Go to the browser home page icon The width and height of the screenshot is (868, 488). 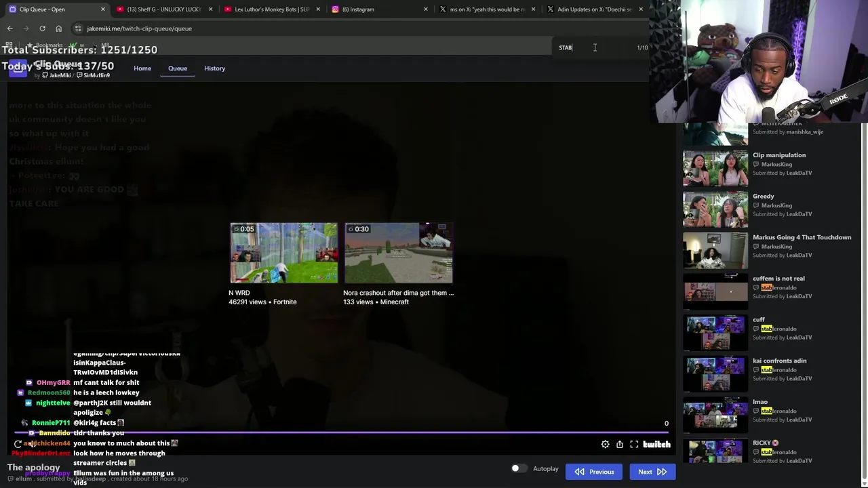pyautogui.click(x=58, y=28)
